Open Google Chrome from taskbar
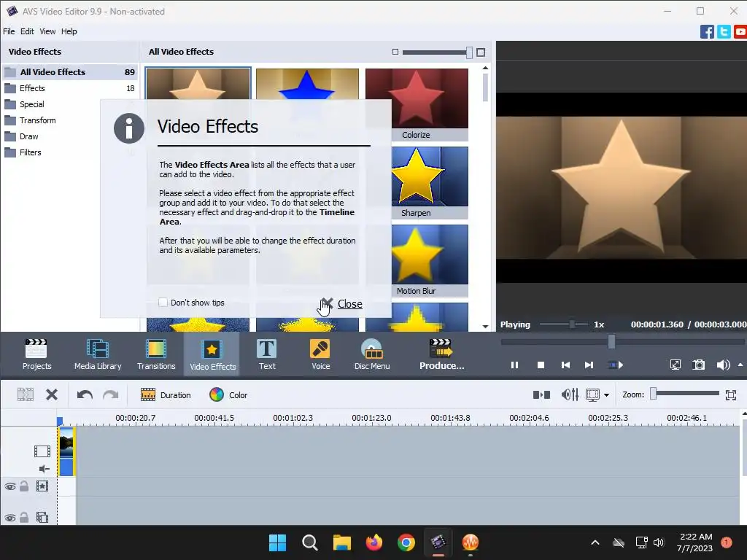The height and width of the screenshot is (560, 747). [x=406, y=542]
